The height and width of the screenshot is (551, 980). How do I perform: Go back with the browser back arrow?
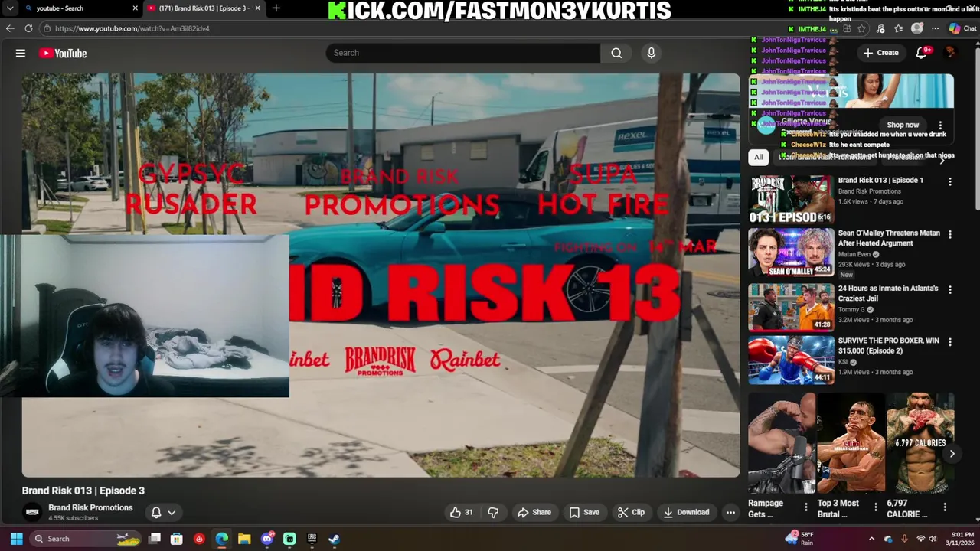[10, 28]
